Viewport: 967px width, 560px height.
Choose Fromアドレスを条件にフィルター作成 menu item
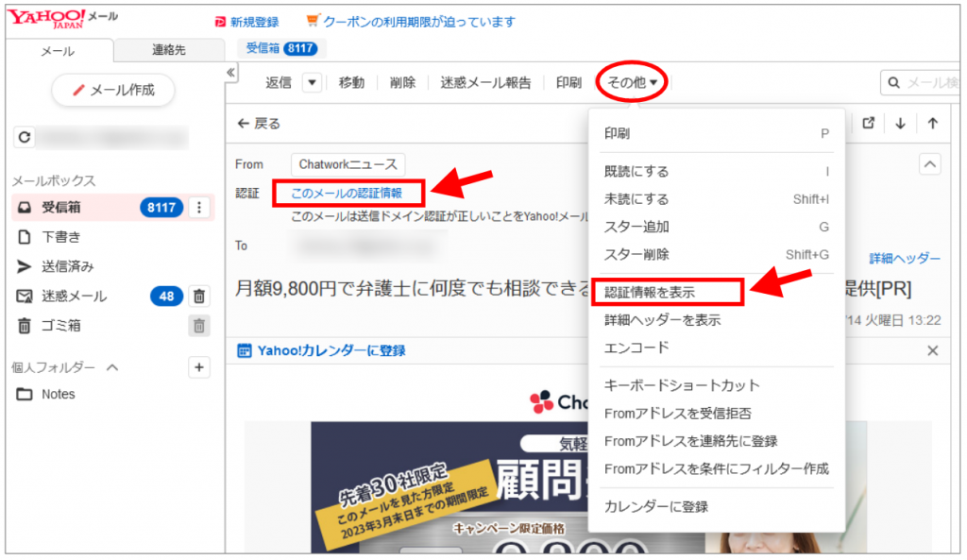click(717, 468)
